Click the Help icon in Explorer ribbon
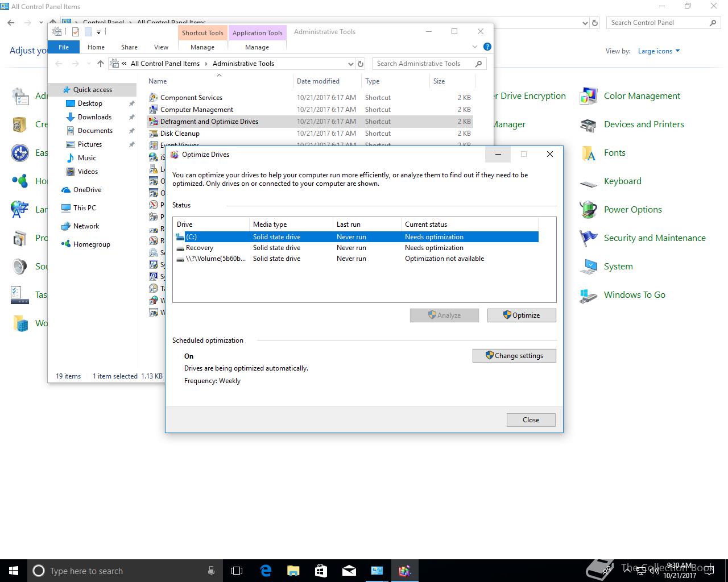The image size is (728, 582). (x=487, y=47)
